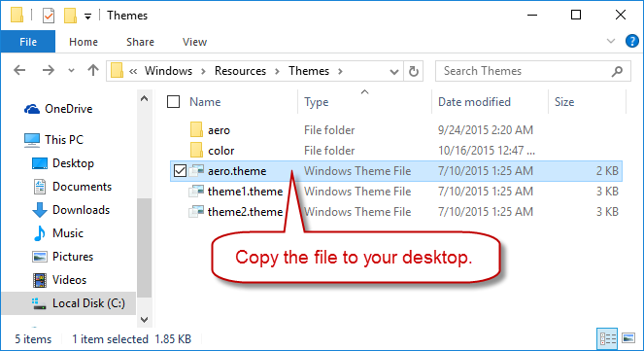The width and height of the screenshot is (644, 351).
Task: Click 10/16/2015 date of color folder
Action: tap(487, 151)
